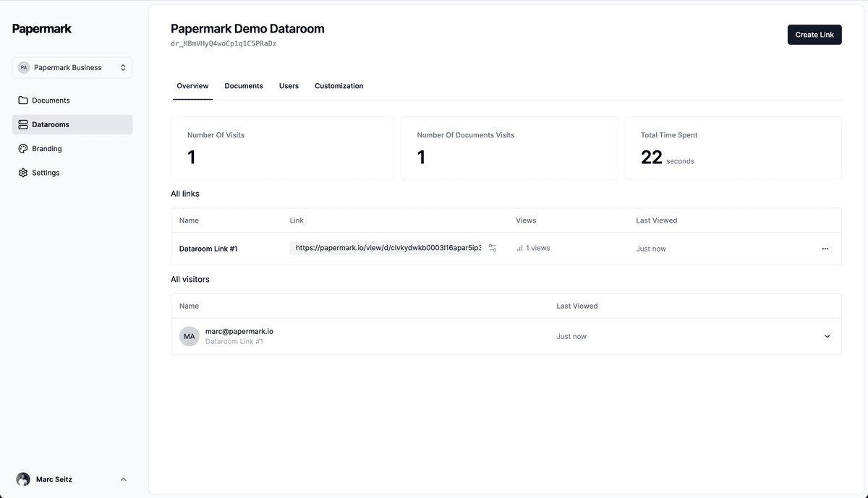The image size is (868, 498).
Task: Open the three-dot menu for Dataroom Link #1
Action: coord(825,249)
